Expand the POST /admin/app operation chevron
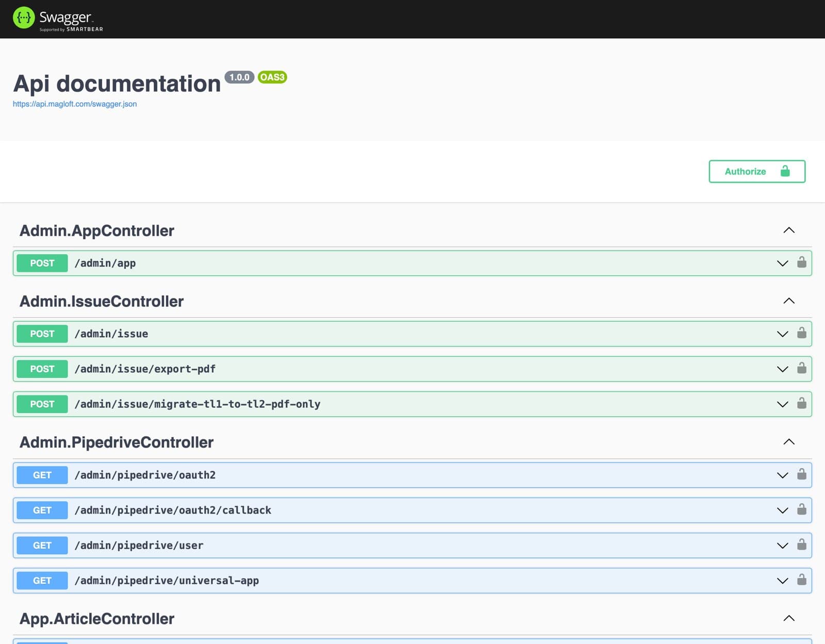This screenshot has width=825, height=644. point(782,263)
